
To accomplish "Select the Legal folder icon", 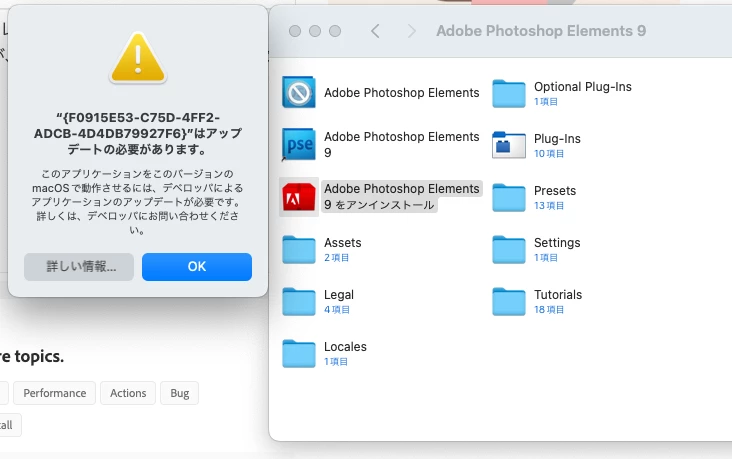I will 299,302.
